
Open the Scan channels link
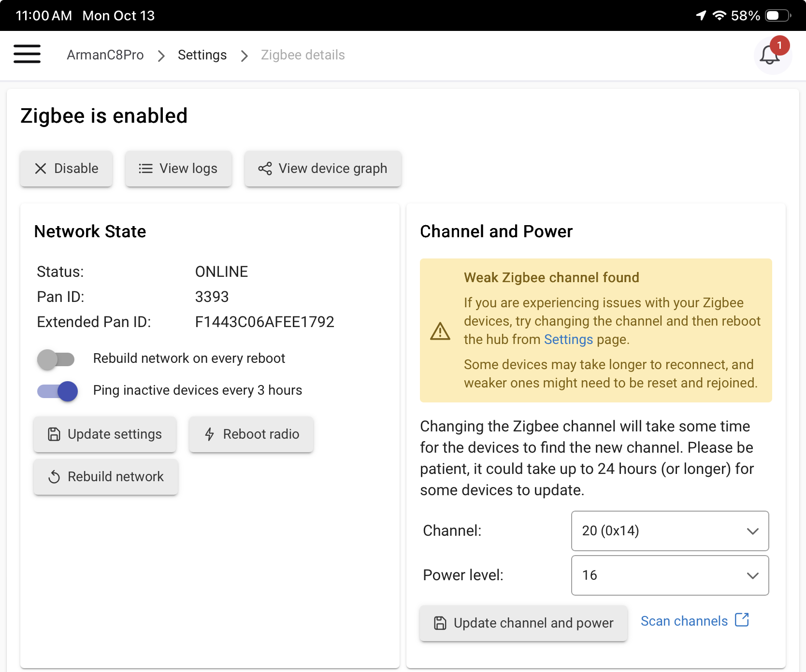[x=684, y=621]
